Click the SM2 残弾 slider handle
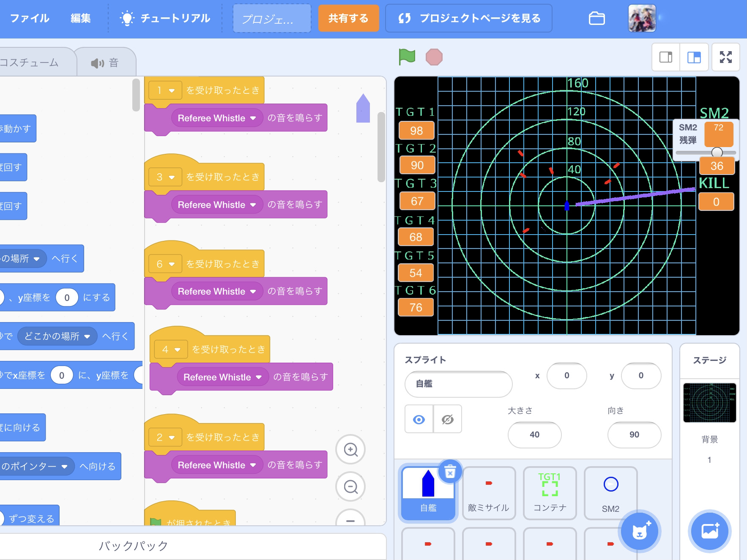 717,152
